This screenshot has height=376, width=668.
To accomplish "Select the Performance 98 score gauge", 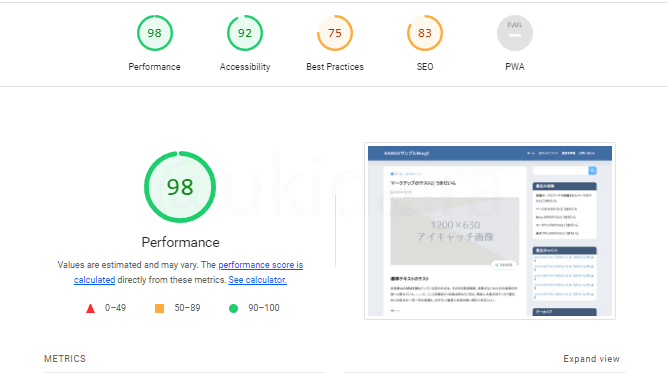I will click(155, 33).
